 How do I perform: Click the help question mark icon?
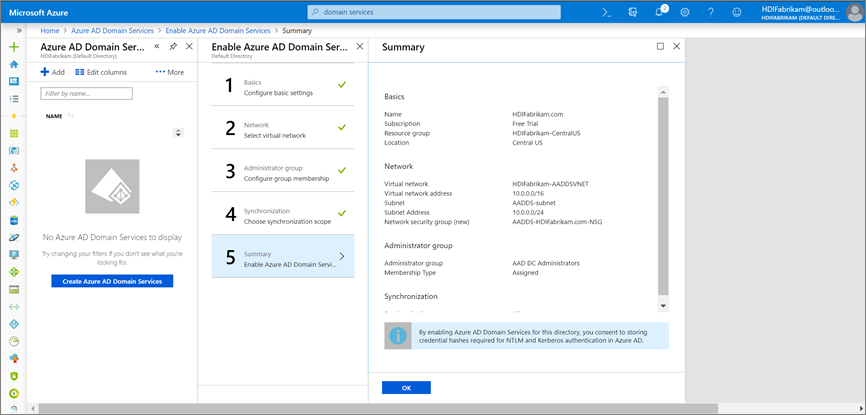click(x=710, y=12)
